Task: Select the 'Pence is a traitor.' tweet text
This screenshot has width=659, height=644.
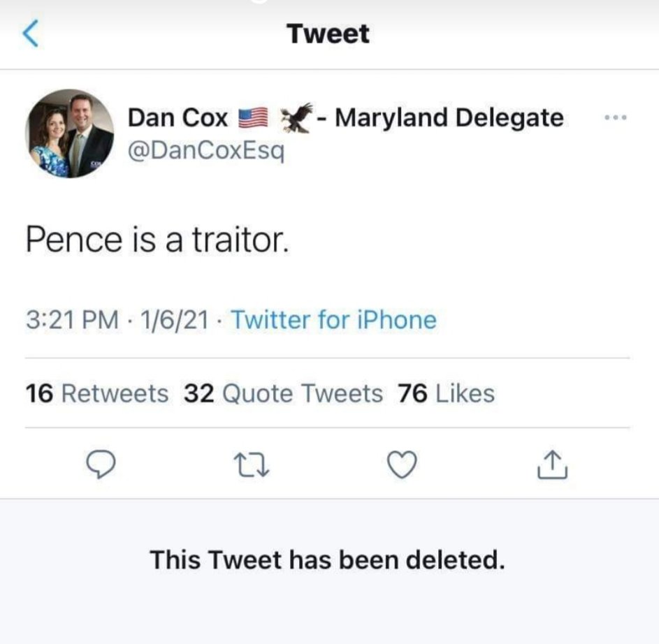Action: point(157,240)
